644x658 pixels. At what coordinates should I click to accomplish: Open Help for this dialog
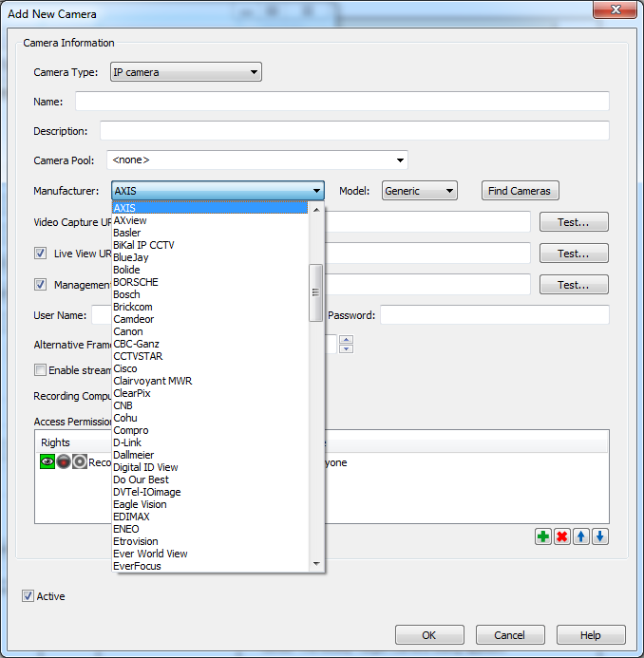(591, 634)
